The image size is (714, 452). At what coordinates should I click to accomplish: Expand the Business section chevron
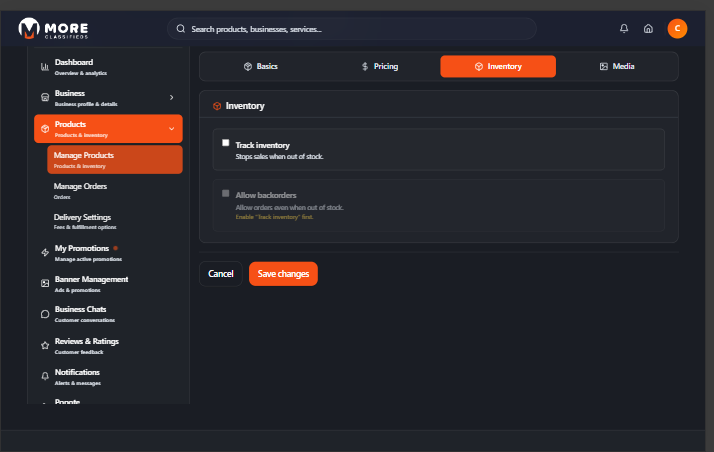pyautogui.click(x=171, y=97)
